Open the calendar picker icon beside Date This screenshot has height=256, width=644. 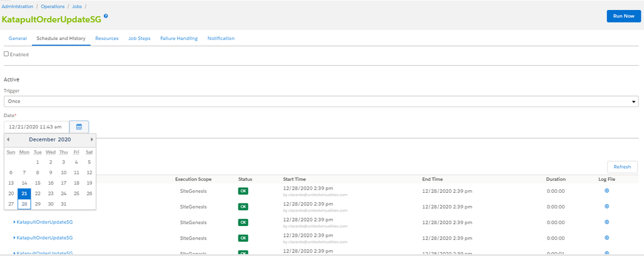pyautogui.click(x=79, y=126)
